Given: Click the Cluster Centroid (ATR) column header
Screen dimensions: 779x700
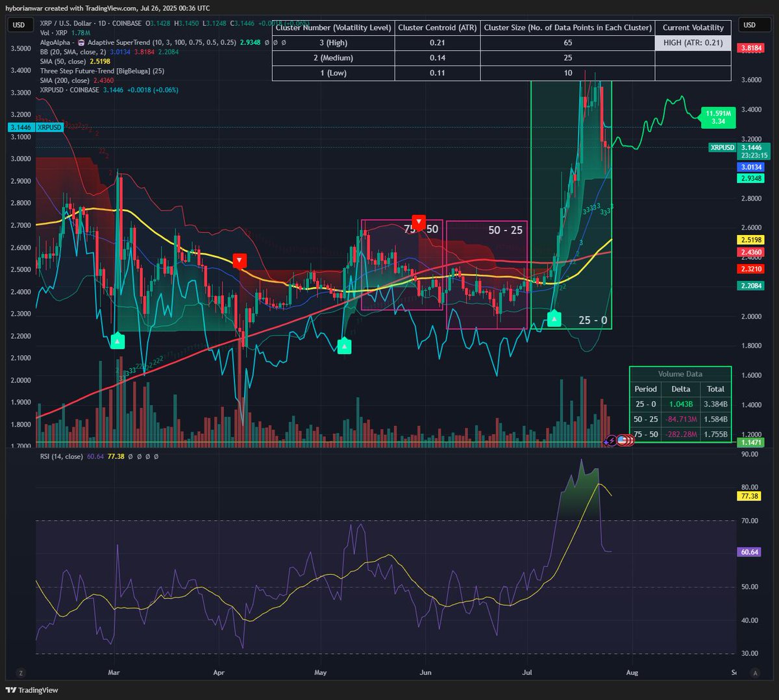Looking at the screenshot, I should [437, 28].
